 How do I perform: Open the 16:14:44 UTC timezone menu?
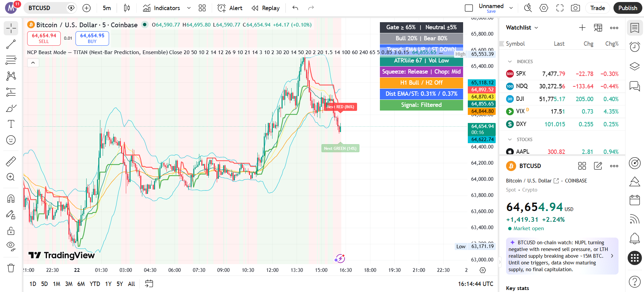tap(476, 284)
